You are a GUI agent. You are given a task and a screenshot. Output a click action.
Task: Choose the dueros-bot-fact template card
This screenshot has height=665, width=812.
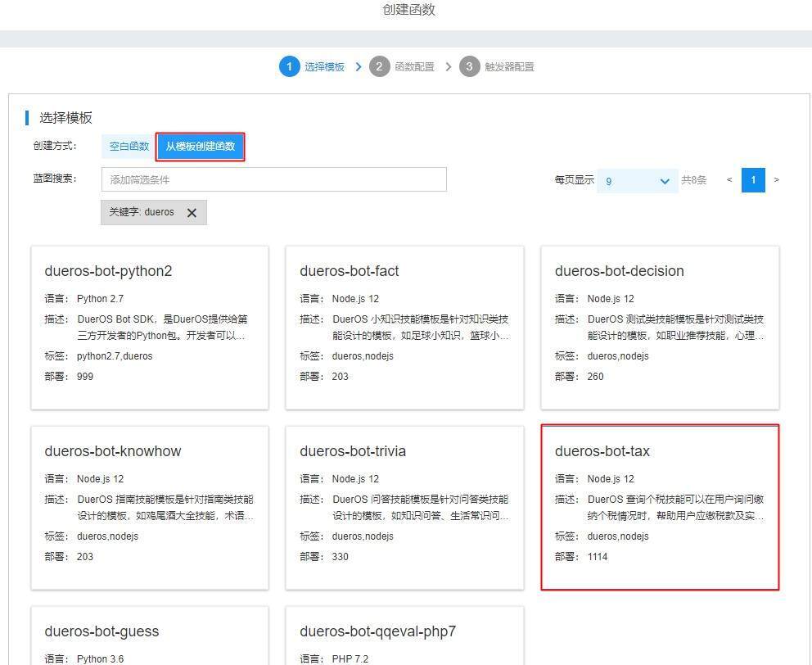[x=404, y=328]
